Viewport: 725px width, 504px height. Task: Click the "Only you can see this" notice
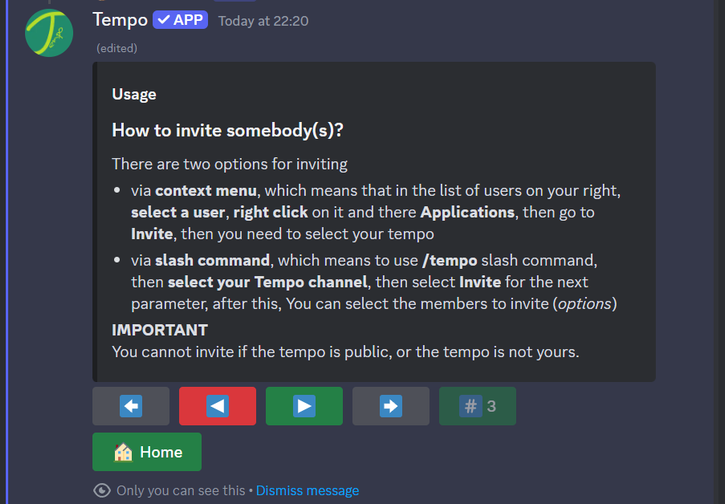180,491
